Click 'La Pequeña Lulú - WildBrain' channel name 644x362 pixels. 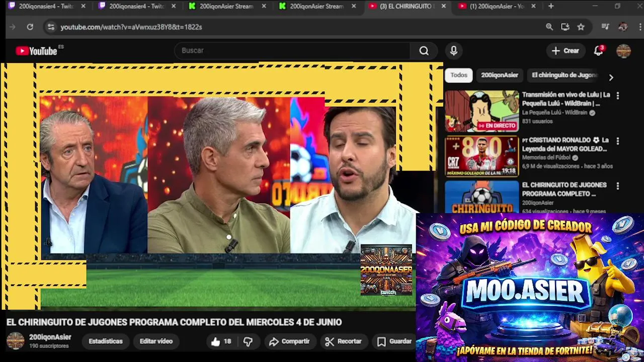tap(554, 113)
